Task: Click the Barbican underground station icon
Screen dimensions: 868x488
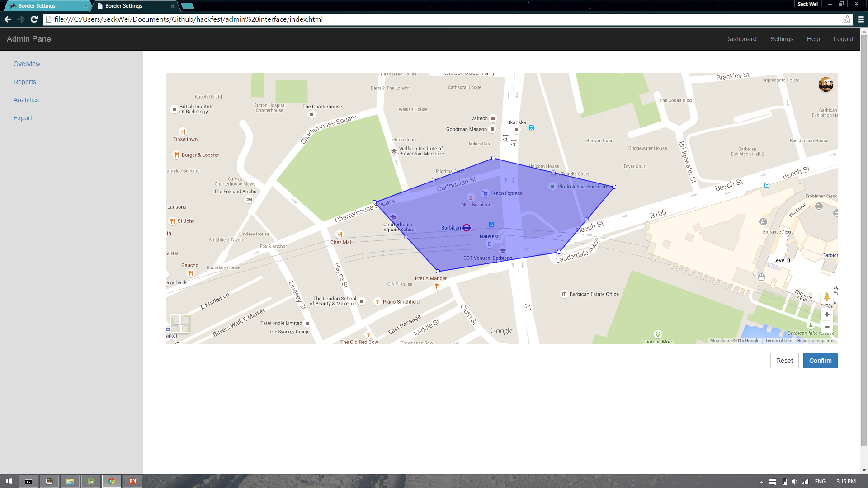Action: 467,228
